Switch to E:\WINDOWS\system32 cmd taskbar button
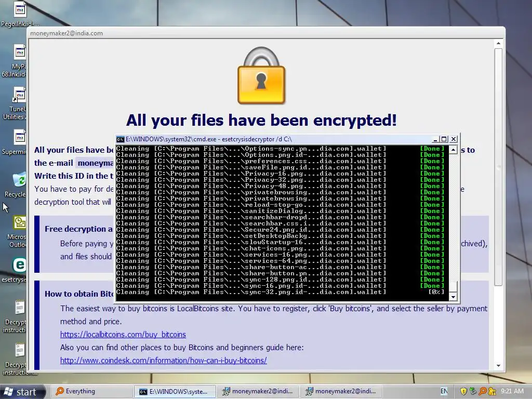Image resolution: width=532 pixels, height=399 pixels. click(x=175, y=392)
